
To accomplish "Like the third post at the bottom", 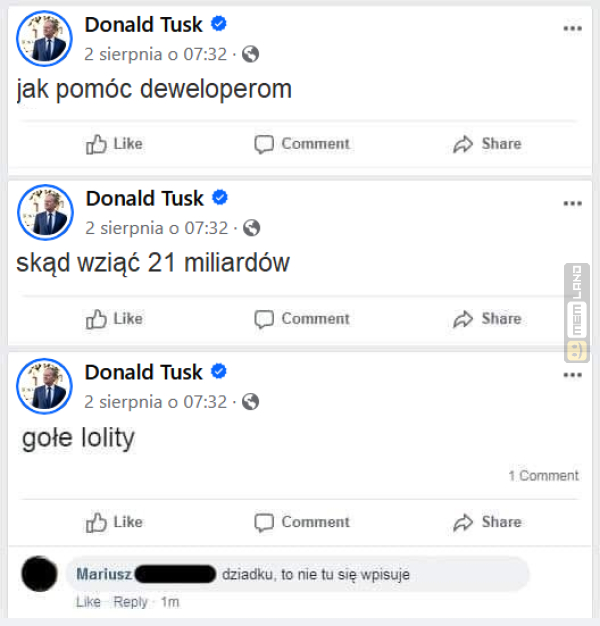I will pyautogui.click(x=115, y=522).
